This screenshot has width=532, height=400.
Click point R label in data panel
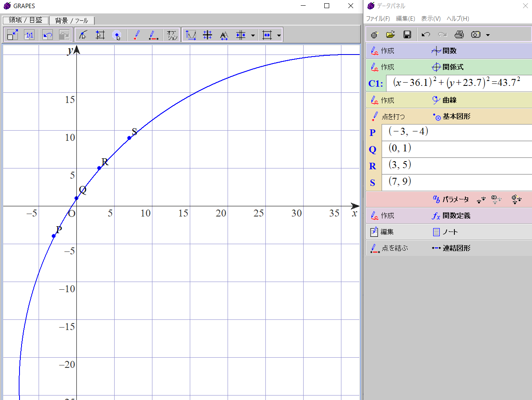[x=373, y=166]
